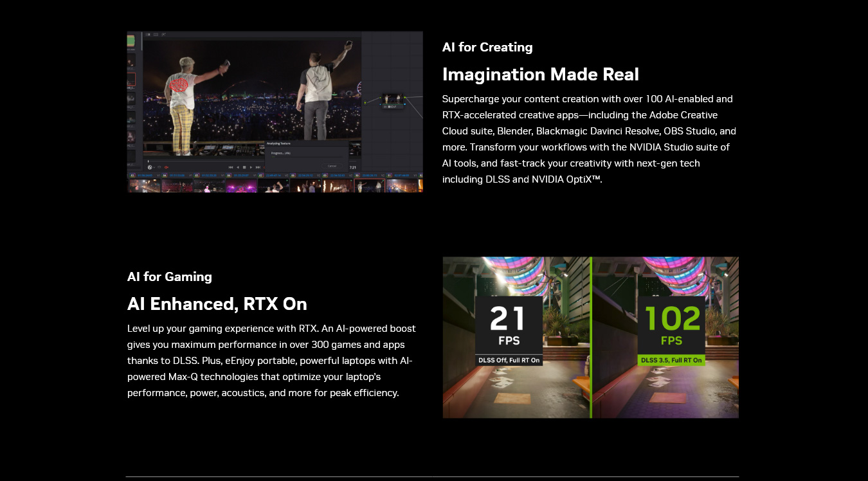
Task: Click the paragraph beginning 'Supercharge your content creation'
Action: (589, 139)
